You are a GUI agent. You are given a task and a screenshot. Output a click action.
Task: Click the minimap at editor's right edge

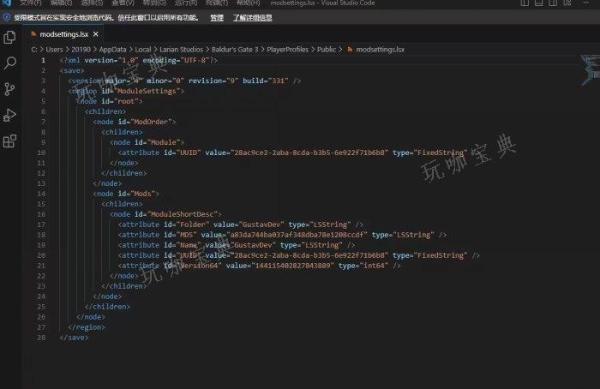point(589,71)
